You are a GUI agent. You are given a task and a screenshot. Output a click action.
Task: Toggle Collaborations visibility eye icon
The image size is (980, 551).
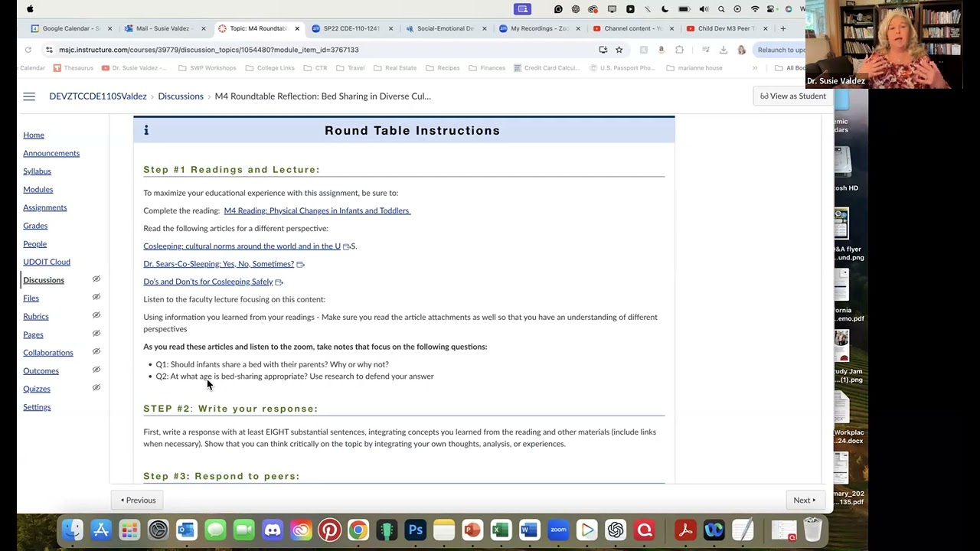[96, 352]
